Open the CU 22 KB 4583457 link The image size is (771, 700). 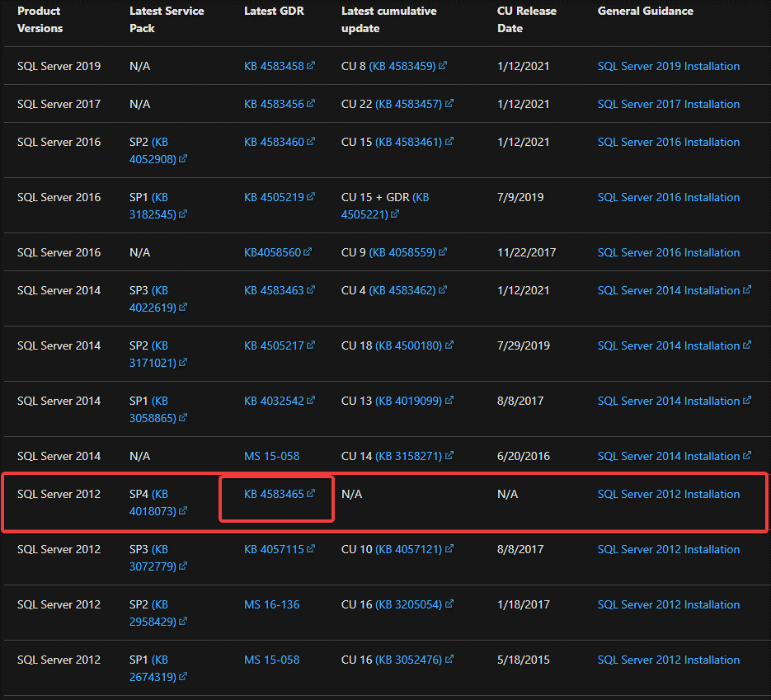(409, 104)
